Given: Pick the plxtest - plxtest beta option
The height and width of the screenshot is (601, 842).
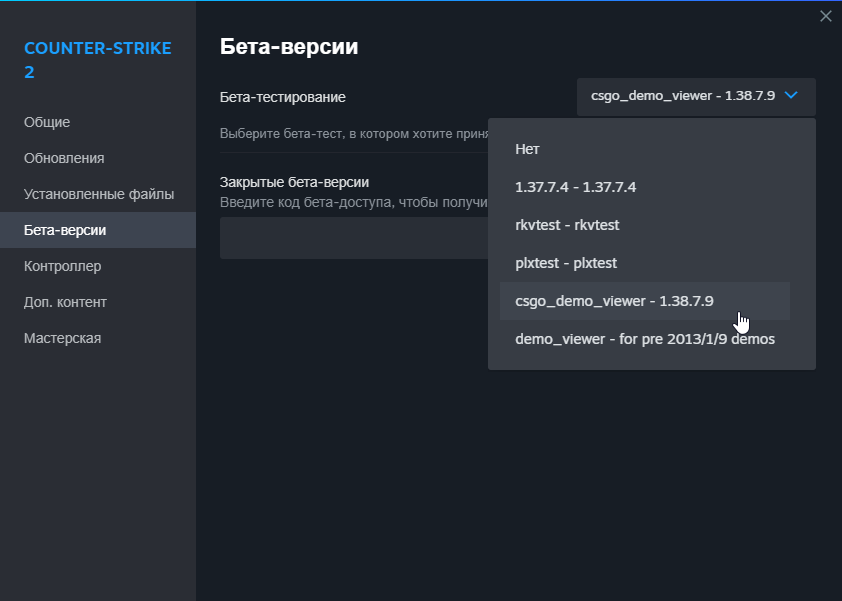Looking at the screenshot, I should (x=644, y=263).
